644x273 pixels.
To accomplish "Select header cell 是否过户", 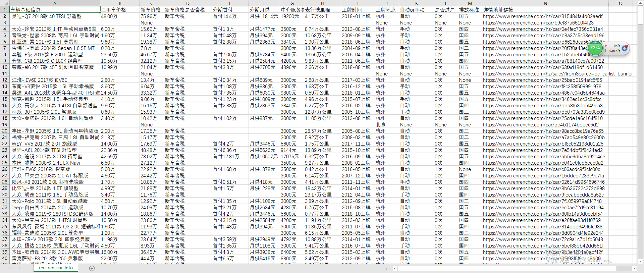I will click(x=446, y=10).
